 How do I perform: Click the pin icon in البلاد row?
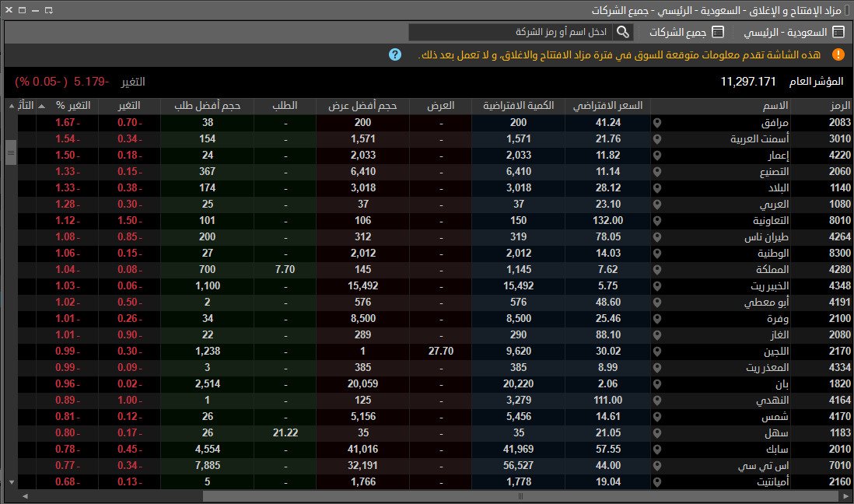coord(657,188)
